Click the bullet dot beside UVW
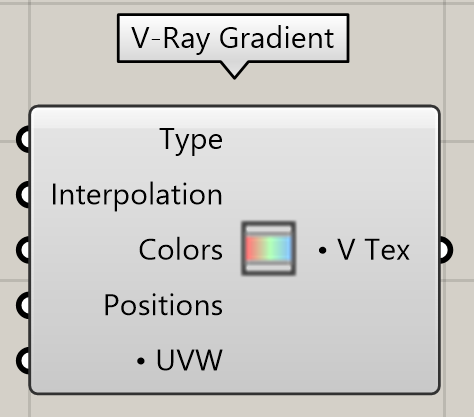474x417 pixels. tap(141, 361)
